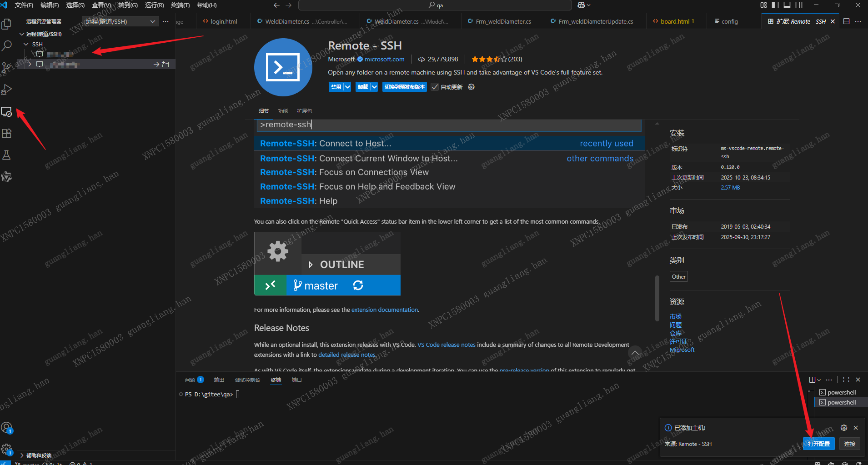Screen dimensions: 868x465
Task: Click the Accounts icon in activity bar
Action: coord(7,428)
